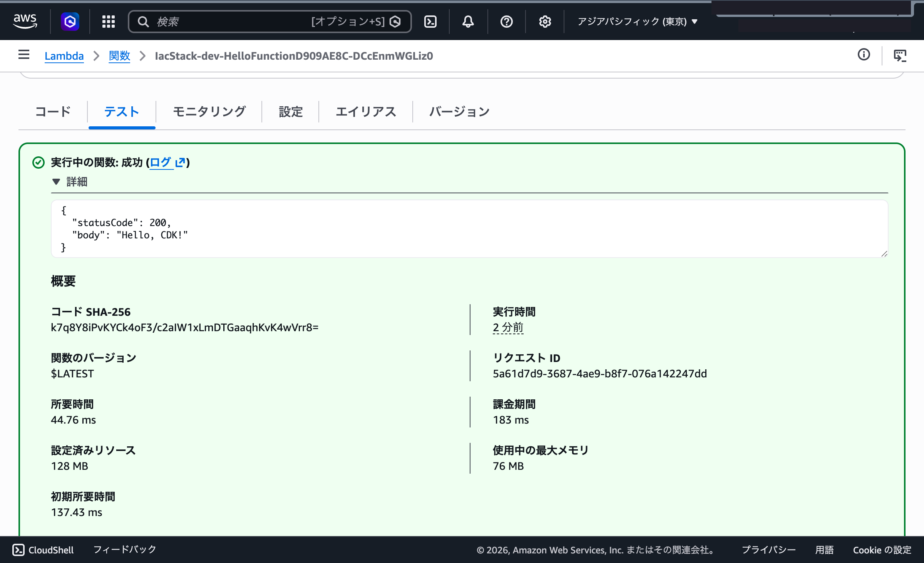The height and width of the screenshot is (563, 924).
Task: Open the help question mark icon
Action: tap(507, 22)
